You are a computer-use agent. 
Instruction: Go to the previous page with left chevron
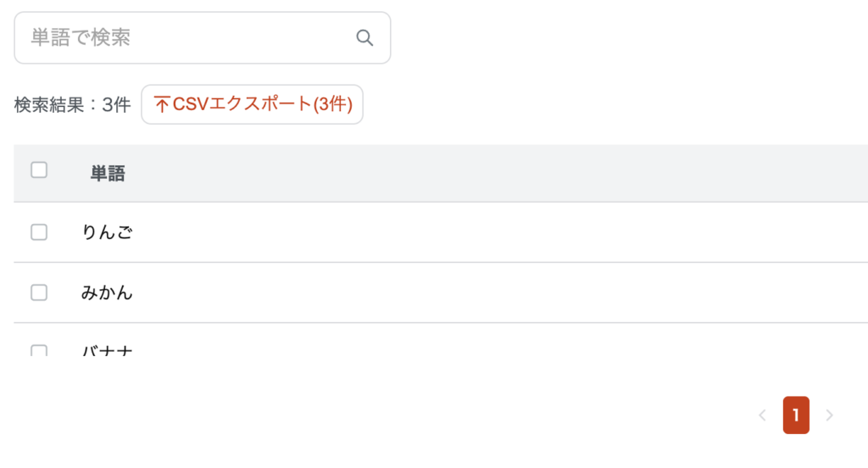[x=762, y=415]
